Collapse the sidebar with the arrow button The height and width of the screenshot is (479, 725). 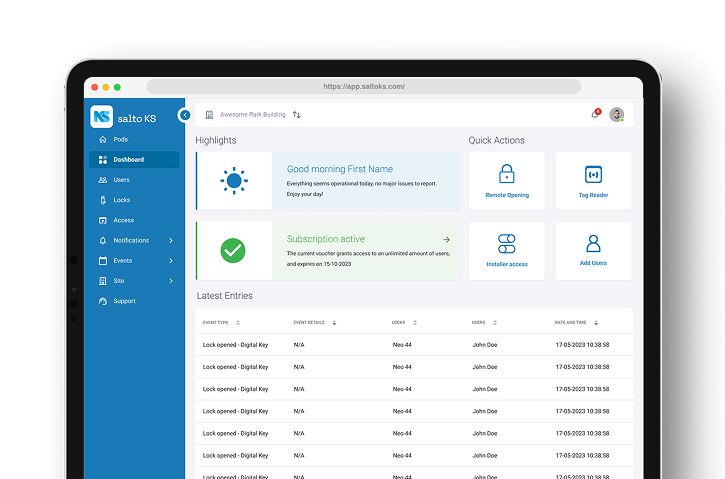pos(185,115)
